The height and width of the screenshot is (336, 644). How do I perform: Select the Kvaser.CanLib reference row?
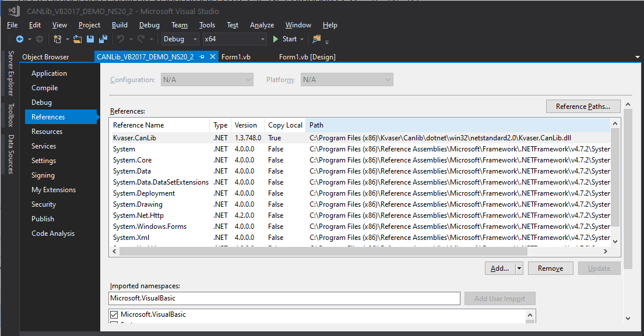coord(135,138)
